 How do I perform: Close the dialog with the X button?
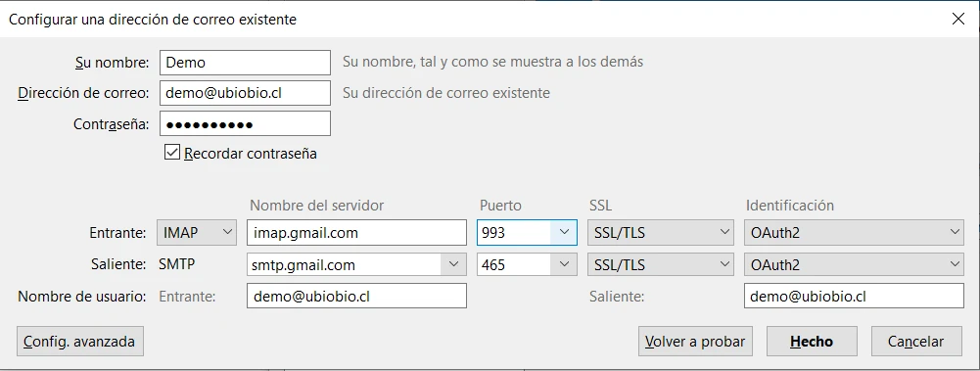(x=957, y=19)
